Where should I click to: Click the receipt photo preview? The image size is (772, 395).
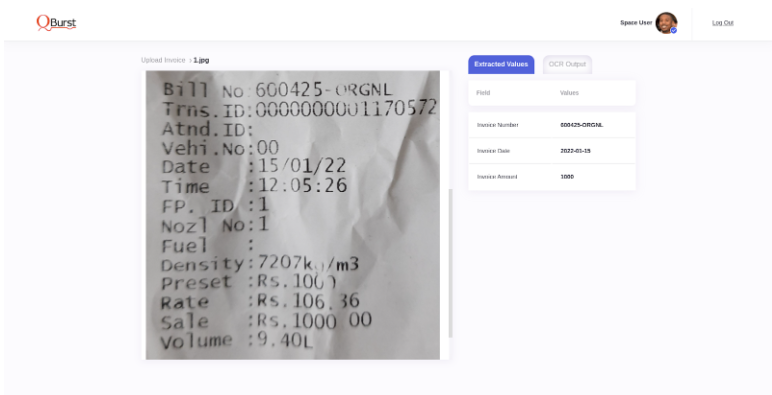pyautogui.click(x=292, y=215)
